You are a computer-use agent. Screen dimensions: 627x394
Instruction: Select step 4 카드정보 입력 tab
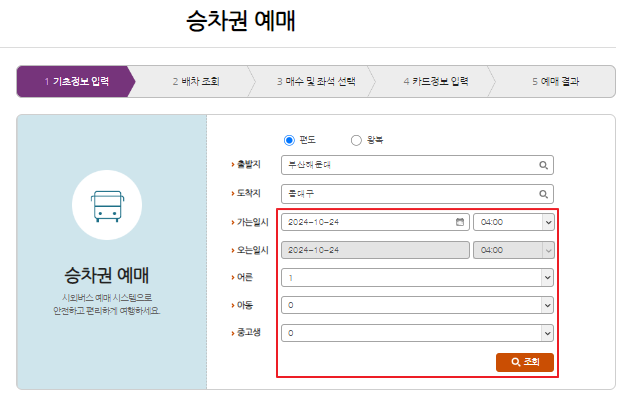pos(436,82)
